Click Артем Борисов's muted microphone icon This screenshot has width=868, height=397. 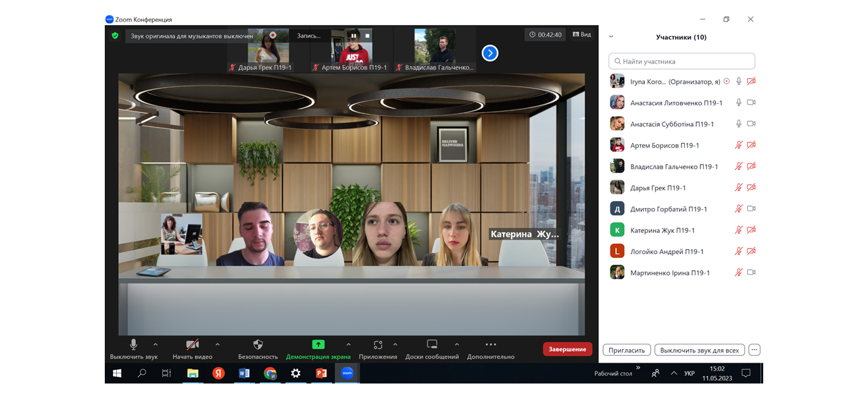click(x=739, y=145)
